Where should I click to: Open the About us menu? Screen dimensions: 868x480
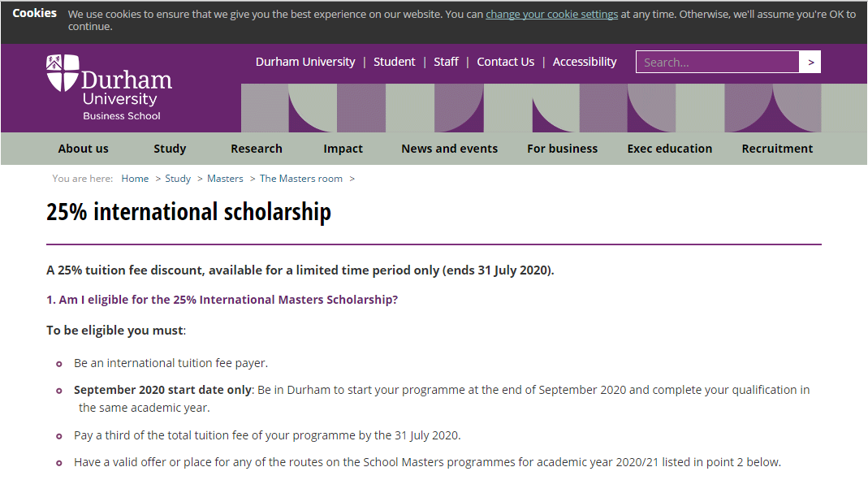click(83, 149)
